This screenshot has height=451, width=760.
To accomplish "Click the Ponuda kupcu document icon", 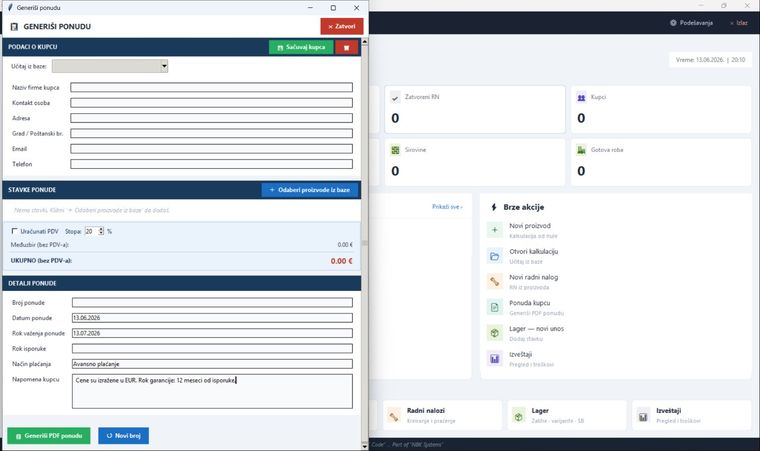I will [x=495, y=307].
